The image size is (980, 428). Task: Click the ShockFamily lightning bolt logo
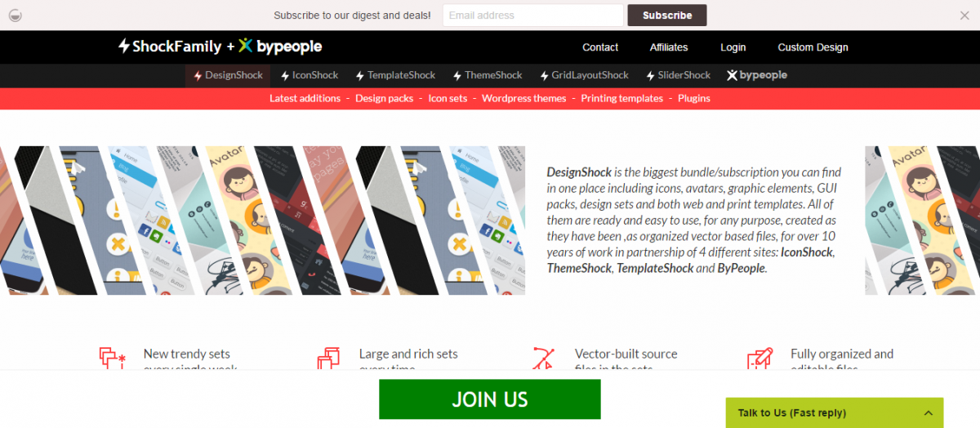click(x=124, y=47)
